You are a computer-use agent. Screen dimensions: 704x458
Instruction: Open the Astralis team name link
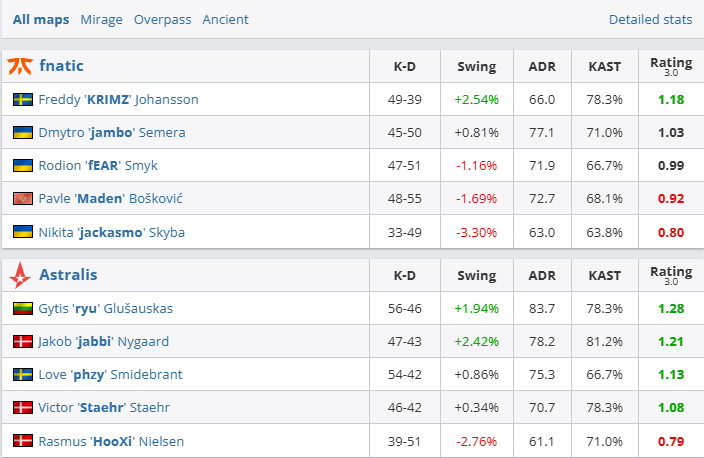(x=68, y=274)
